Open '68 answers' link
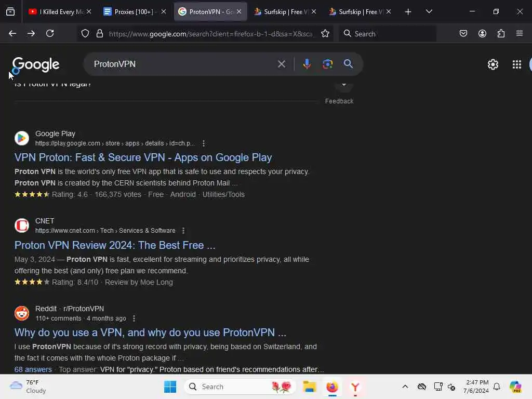The height and width of the screenshot is (399, 532). (33, 369)
